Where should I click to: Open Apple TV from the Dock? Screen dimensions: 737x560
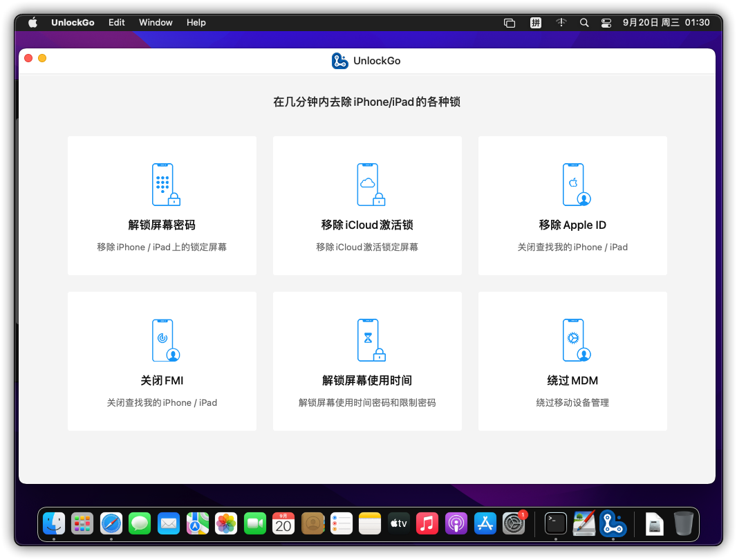pyautogui.click(x=399, y=523)
